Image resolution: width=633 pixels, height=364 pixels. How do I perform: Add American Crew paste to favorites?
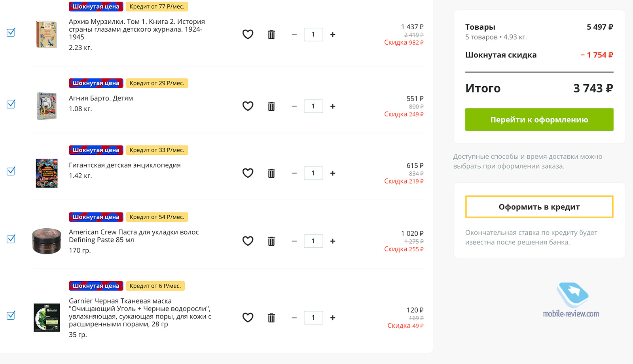pyautogui.click(x=248, y=241)
